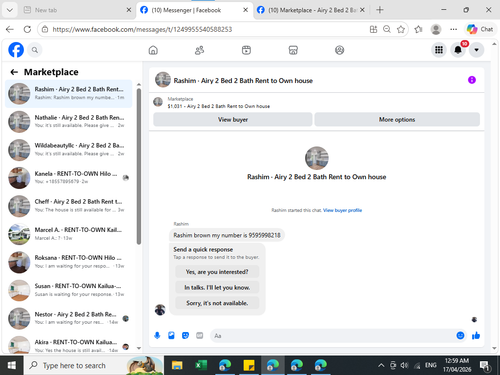This screenshot has height=375, width=500.
Task: Open the Nestor Airy 2 Bed conversation
Action: 69,318
